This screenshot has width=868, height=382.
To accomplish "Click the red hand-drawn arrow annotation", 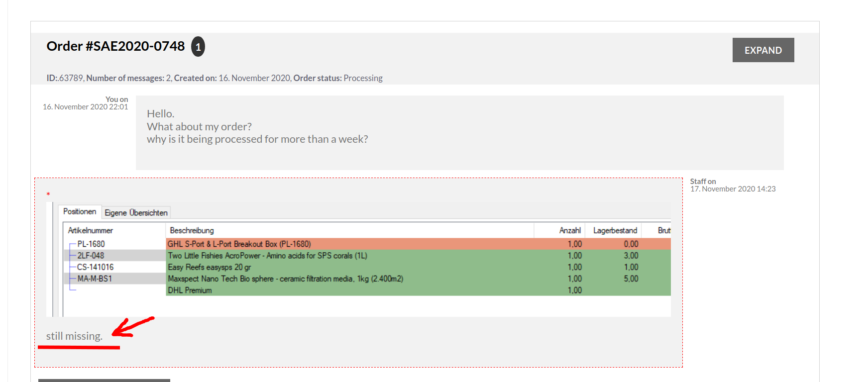I will (x=132, y=327).
